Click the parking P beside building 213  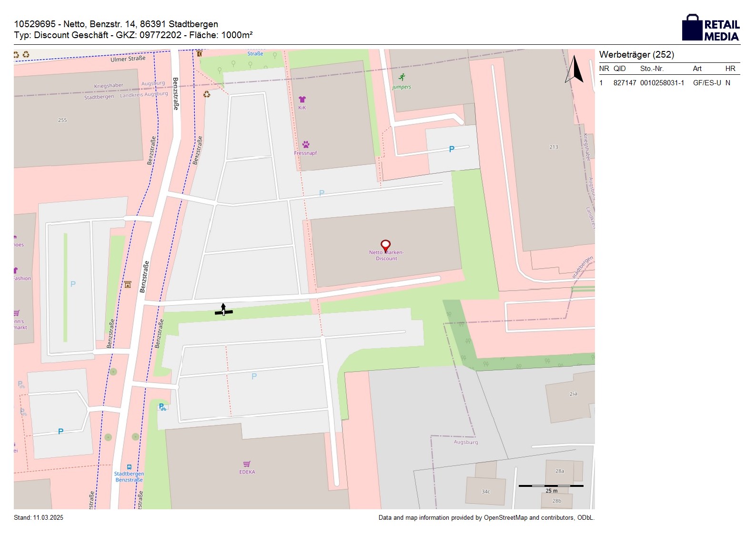point(452,149)
